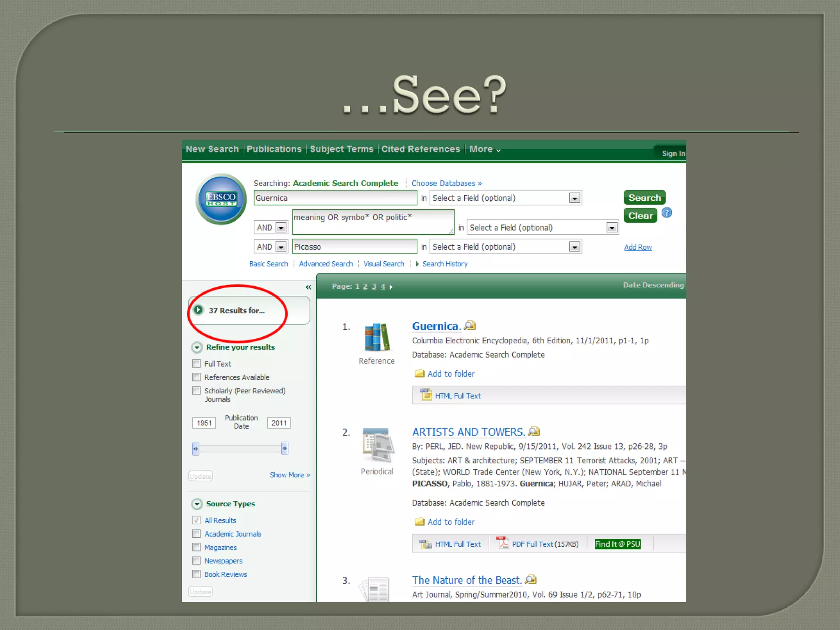The width and height of the screenshot is (840, 630).
Task: Check the Scholarly (Peer Reviewed) Journals box
Action: click(196, 390)
